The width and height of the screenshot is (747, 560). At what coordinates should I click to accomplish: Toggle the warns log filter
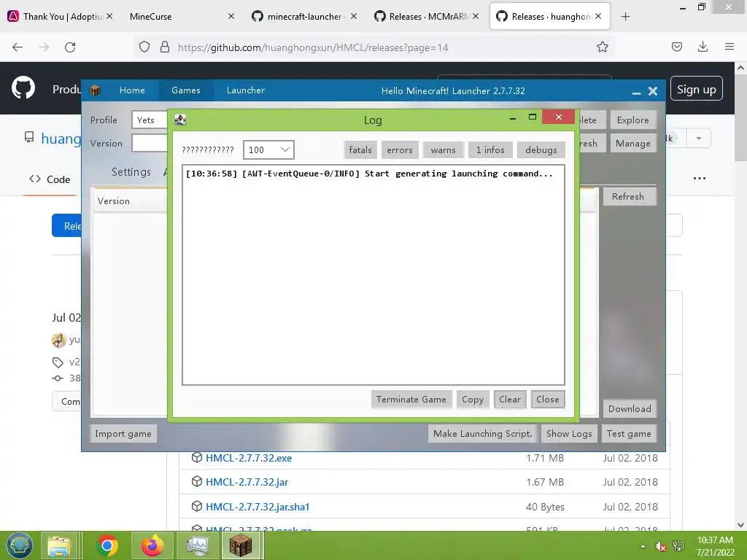click(443, 150)
